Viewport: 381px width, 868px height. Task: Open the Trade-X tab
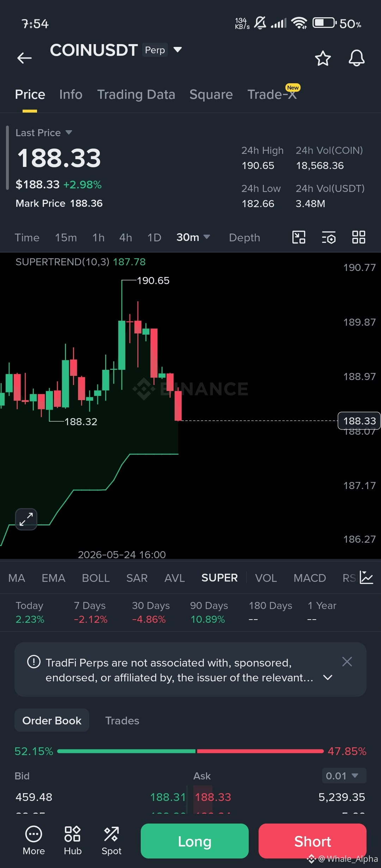click(x=272, y=95)
